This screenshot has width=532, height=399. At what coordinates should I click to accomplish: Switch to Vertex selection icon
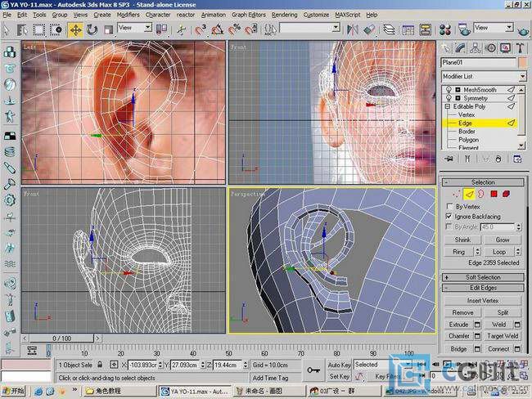pos(457,194)
